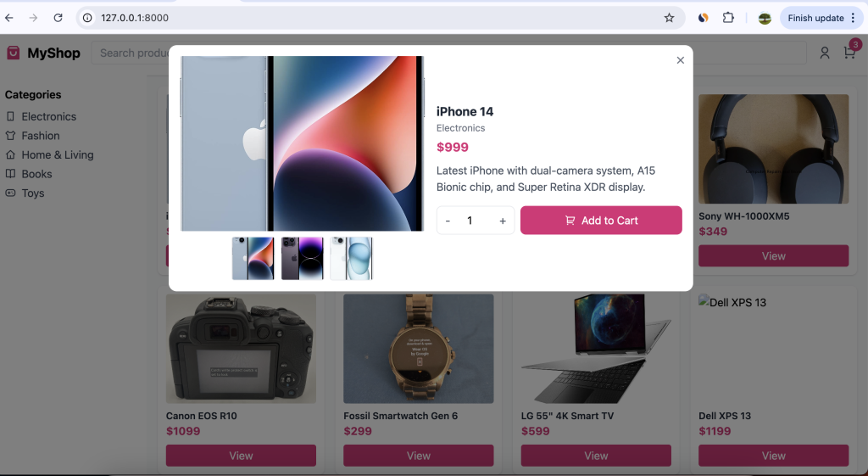Open the shopping cart icon
This screenshot has width=868, height=476.
[x=849, y=53]
